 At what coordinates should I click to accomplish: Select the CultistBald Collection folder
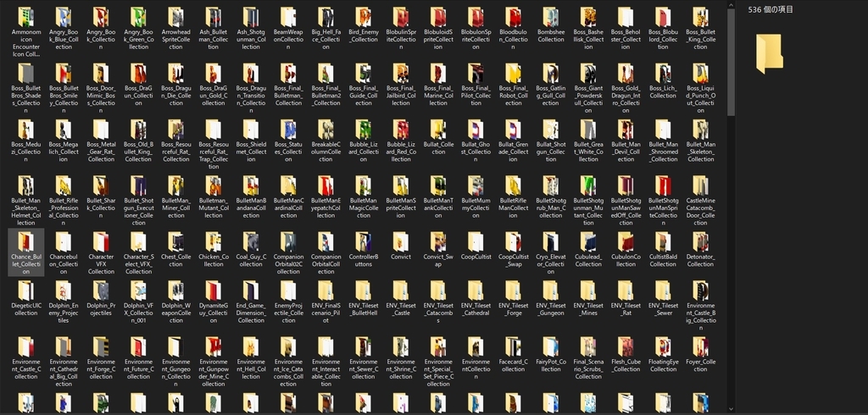point(663,250)
